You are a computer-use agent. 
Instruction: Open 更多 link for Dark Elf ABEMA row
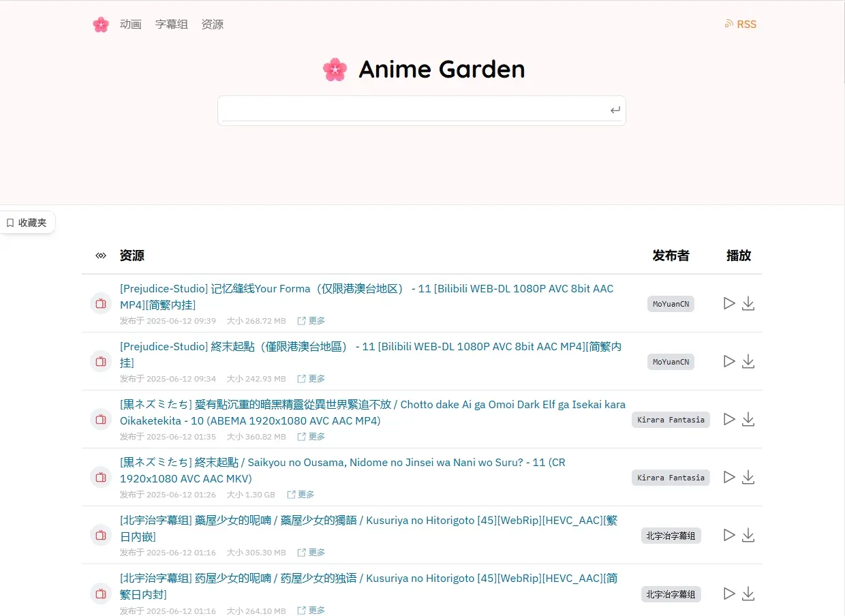pyautogui.click(x=311, y=437)
